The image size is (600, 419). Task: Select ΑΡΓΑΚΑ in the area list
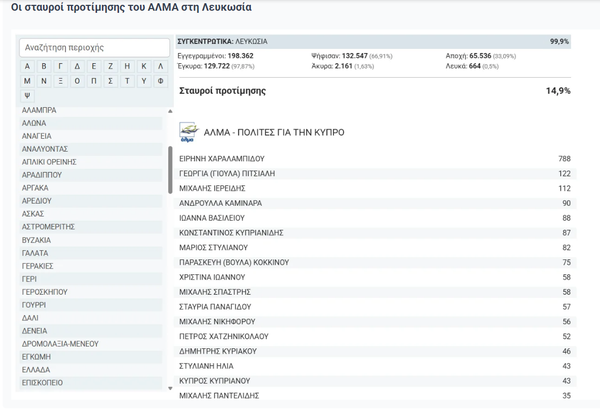coord(91,188)
